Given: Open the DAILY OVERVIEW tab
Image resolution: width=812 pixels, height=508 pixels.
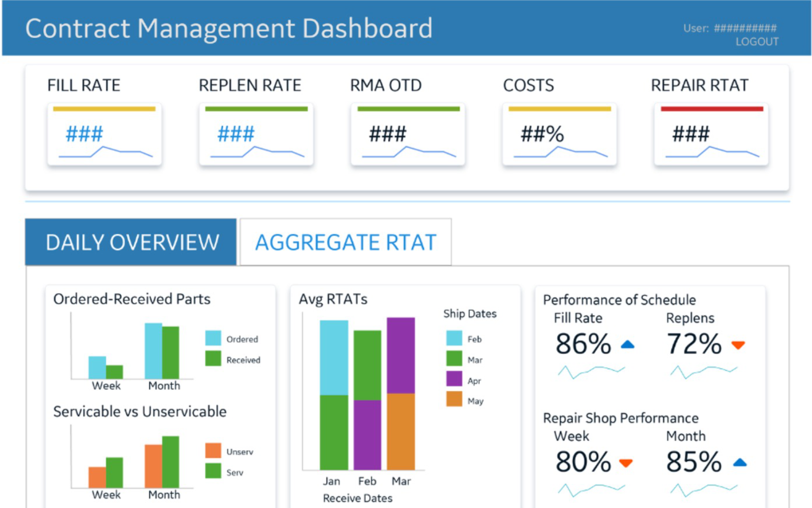Looking at the screenshot, I should [131, 242].
